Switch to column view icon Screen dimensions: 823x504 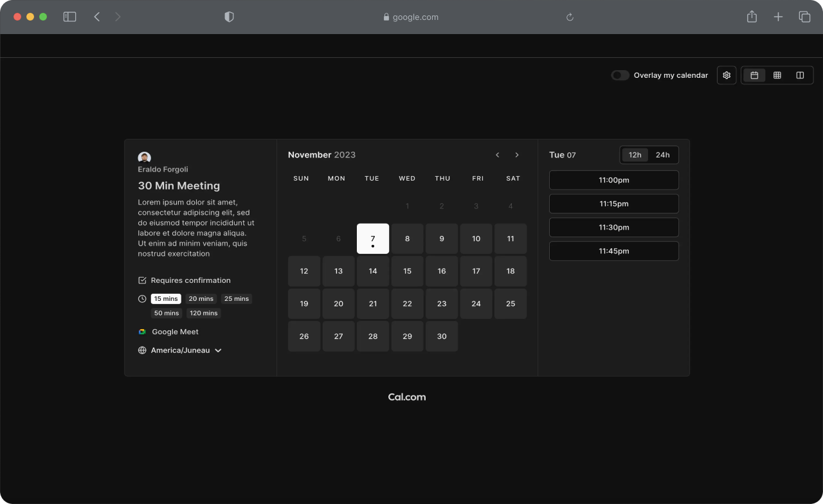point(800,75)
